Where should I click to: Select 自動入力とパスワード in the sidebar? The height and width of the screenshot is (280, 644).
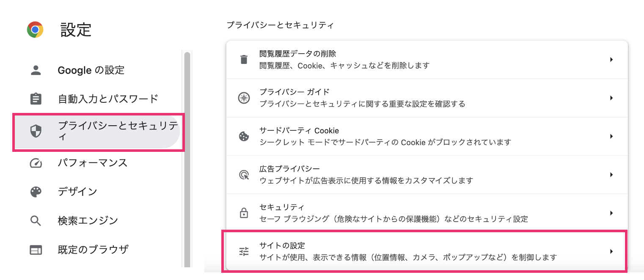pos(108,99)
